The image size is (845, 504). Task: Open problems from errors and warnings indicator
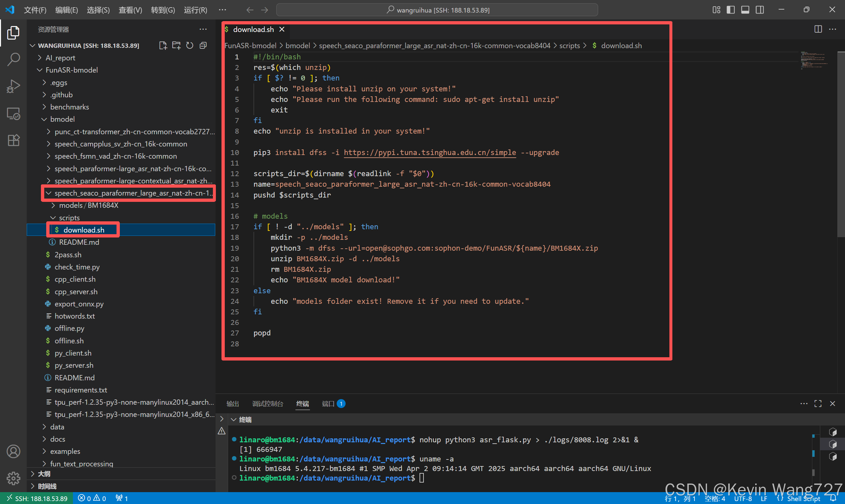tap(92, 498)
